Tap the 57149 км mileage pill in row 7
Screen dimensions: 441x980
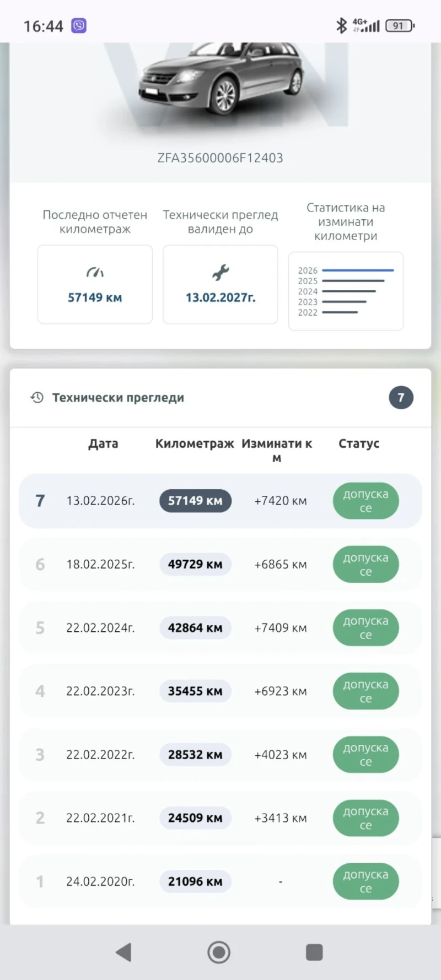click(195, 501)
